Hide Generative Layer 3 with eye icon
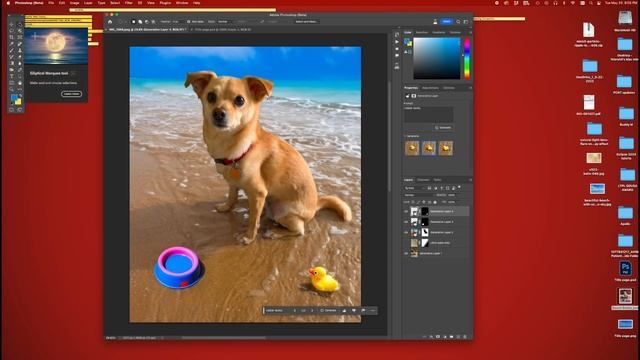The width and height of the screenshot is (640, 360). [x=406, y=222]
